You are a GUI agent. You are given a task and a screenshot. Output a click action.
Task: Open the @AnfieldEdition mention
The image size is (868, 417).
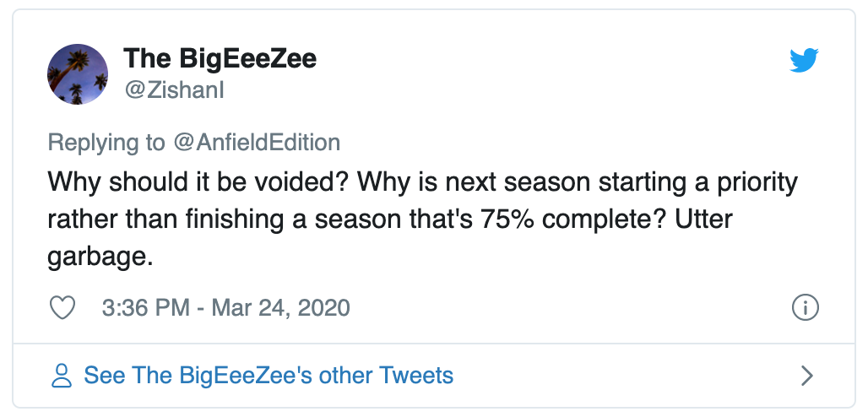click(257, 142)
